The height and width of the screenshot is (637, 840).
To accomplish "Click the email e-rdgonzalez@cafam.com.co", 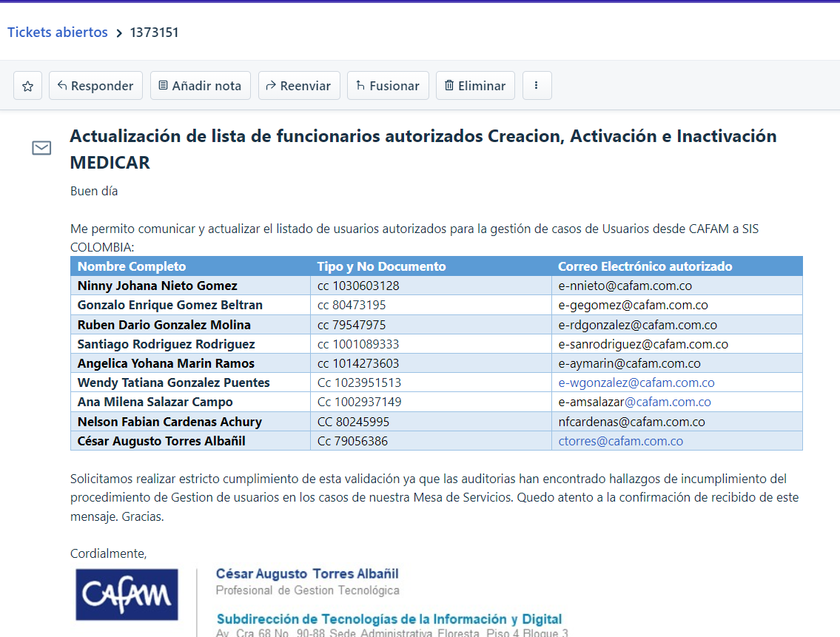I will point(637,325).
